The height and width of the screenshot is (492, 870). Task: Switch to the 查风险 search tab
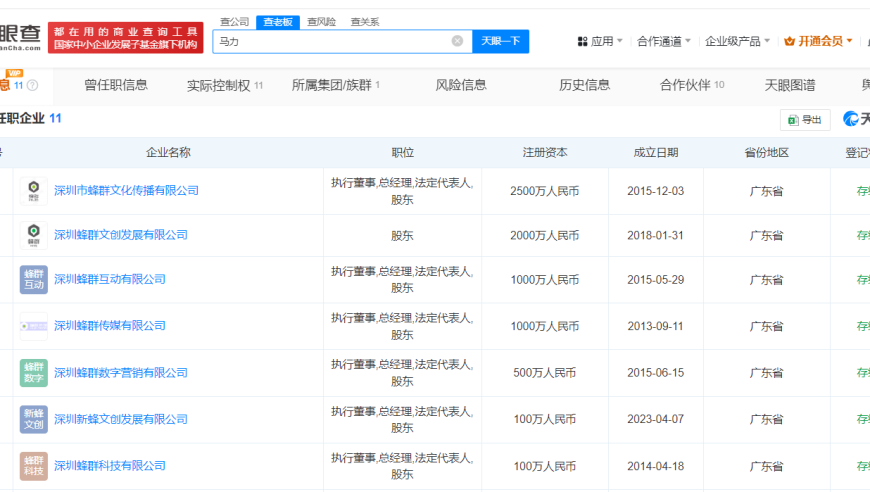[x=321, y=22]
